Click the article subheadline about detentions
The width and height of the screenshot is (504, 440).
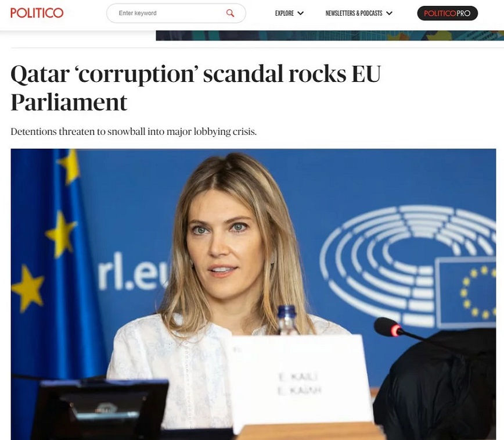pos(134,131)
